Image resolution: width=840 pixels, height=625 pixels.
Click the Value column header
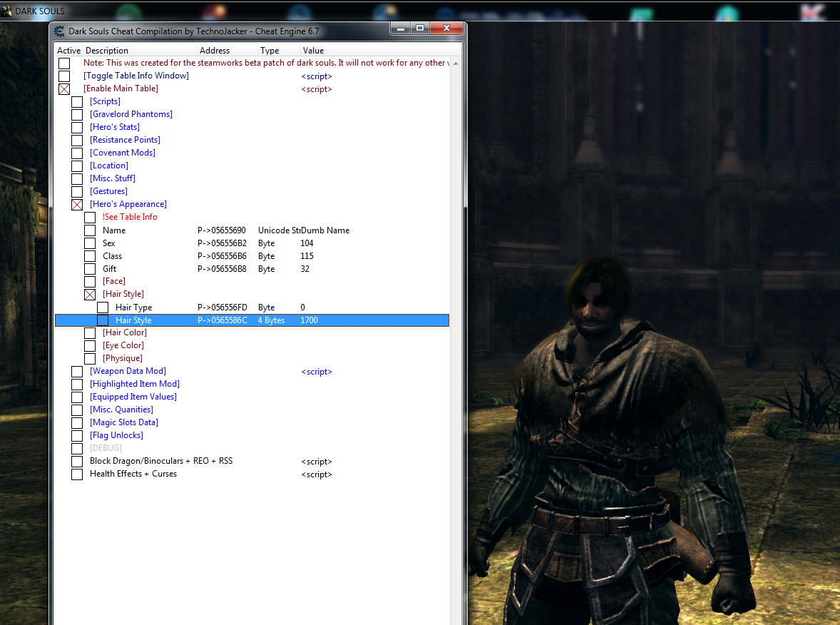(313, 51)
